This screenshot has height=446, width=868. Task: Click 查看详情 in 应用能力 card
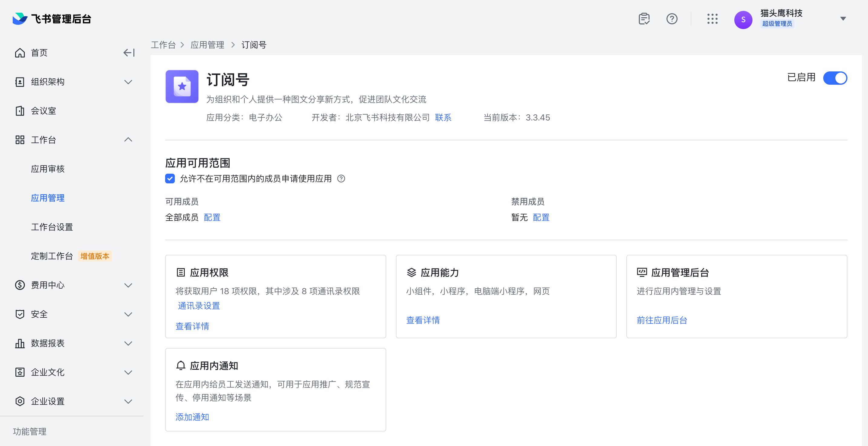click(x=423, y=320)
